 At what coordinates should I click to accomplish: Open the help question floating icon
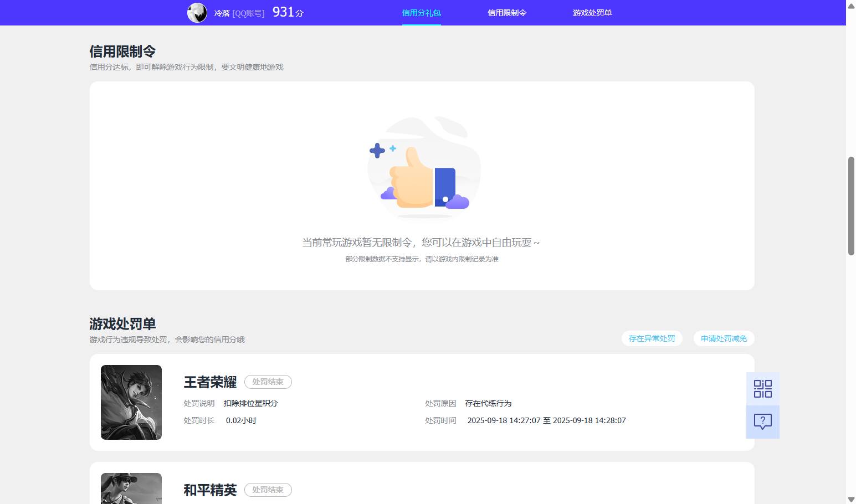pos(763,422)
